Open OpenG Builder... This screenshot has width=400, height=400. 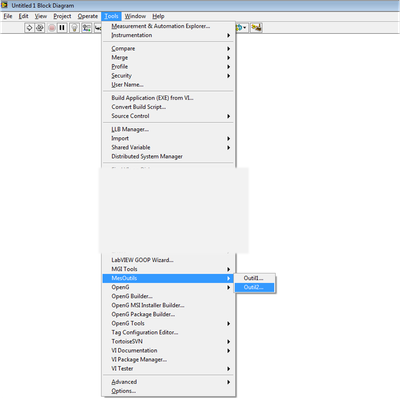[168, 296]
